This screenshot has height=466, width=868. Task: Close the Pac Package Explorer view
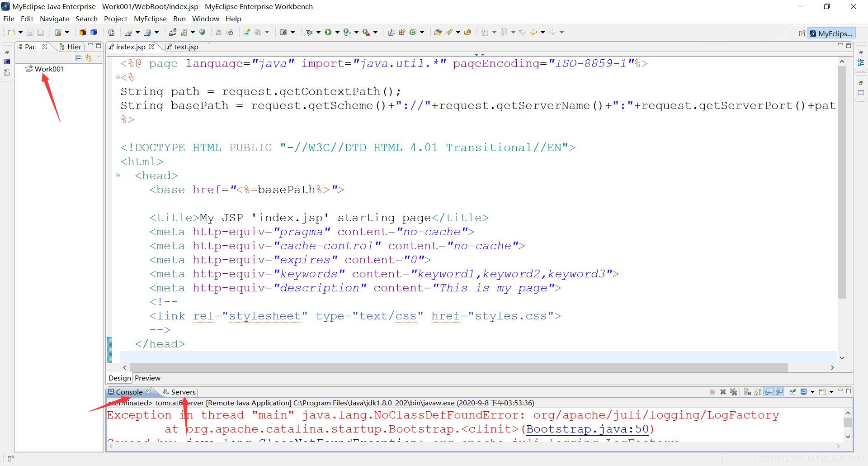pyautogui.click(x=45, y=47)
